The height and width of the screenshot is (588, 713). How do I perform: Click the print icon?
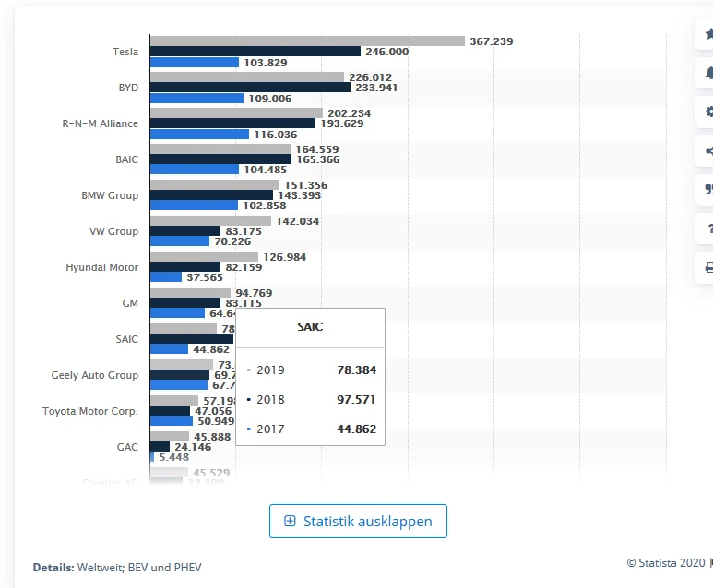[x=707, y=267]
